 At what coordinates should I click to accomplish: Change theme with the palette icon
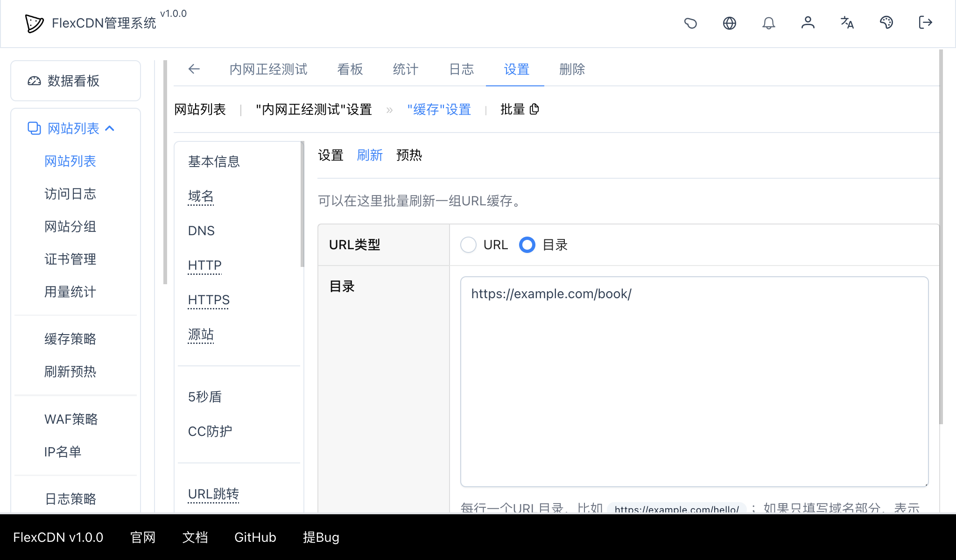tap(886, 23)
